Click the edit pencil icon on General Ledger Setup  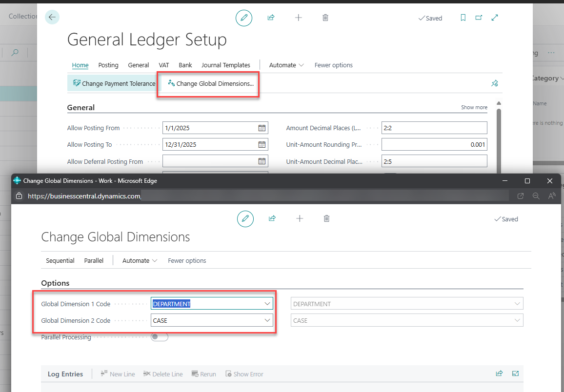[x=244, y=18]
